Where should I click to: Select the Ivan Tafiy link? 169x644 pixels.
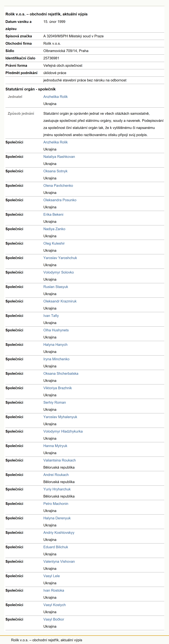click(51, 316)
